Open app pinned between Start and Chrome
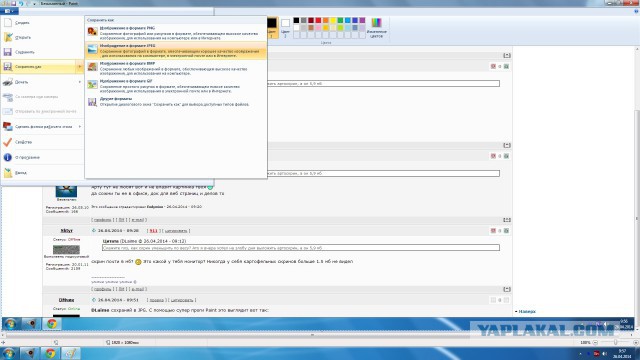 click(30, 353)
